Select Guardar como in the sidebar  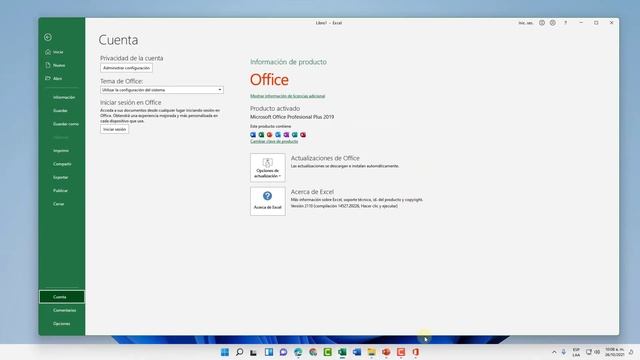(x=66, y=124)
